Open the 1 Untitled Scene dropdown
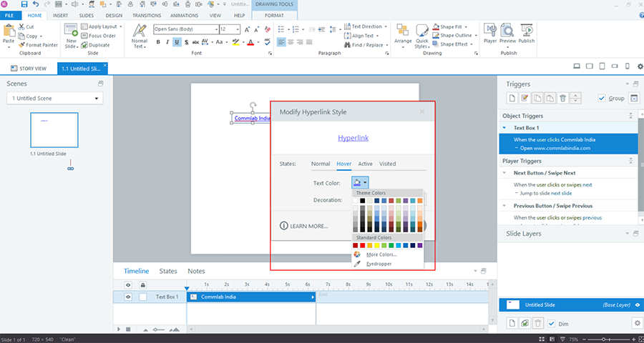This screenshot has height=343, width=644. [55, 99]
